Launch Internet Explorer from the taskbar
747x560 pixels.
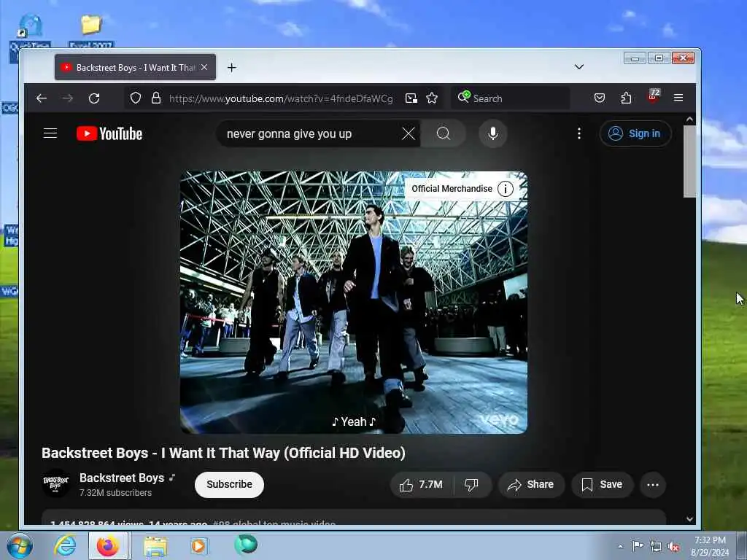[64, 545]
